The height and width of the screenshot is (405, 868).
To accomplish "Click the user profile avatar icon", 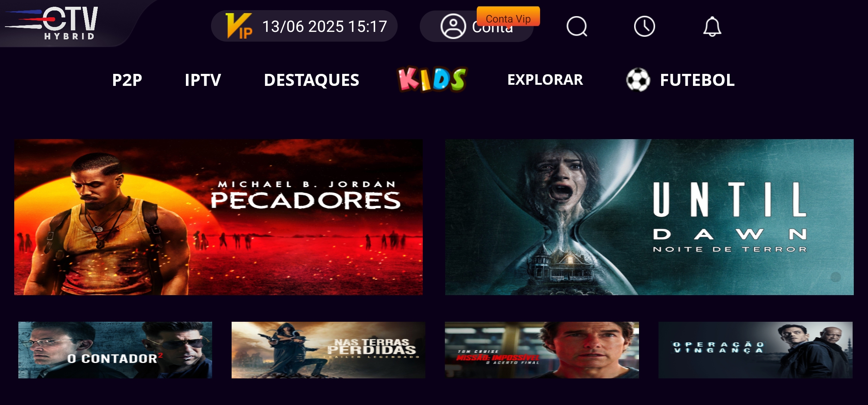I will pyautogui.click(x=453, y=26).
